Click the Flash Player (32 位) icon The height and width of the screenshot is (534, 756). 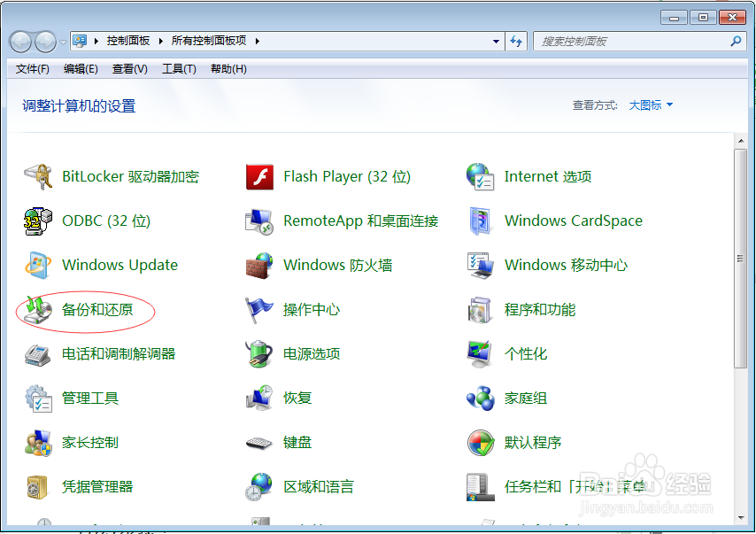point(259,177)
